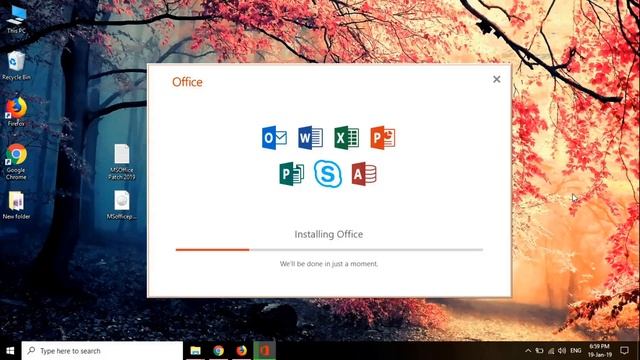Click the Office title text
The image size is (640, 360).
coord(187,82)
